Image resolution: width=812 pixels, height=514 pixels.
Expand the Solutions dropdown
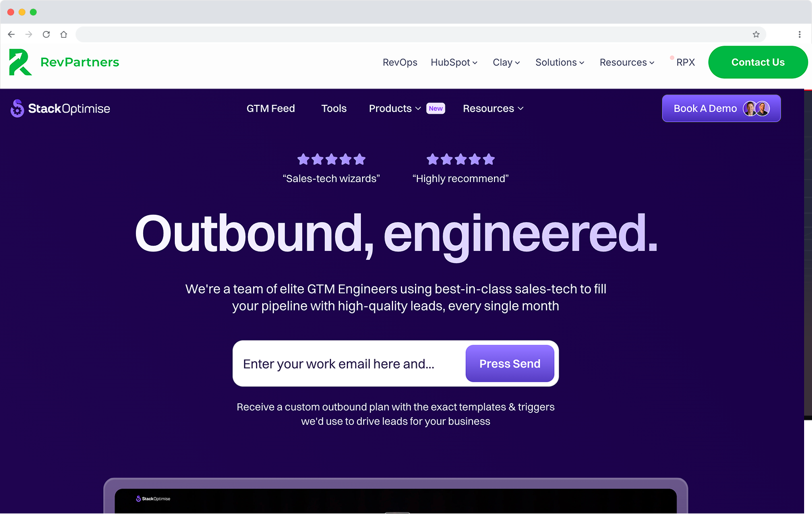tap(560, 63)
